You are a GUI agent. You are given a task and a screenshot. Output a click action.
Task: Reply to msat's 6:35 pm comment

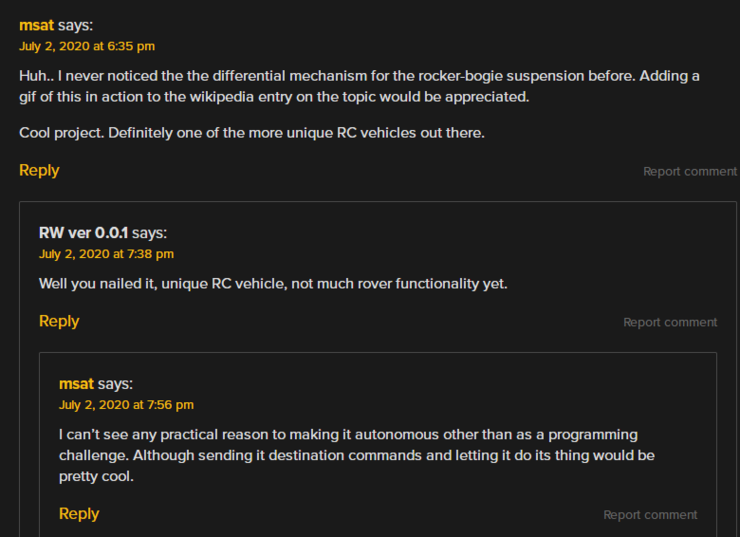(x=39, y=170)
